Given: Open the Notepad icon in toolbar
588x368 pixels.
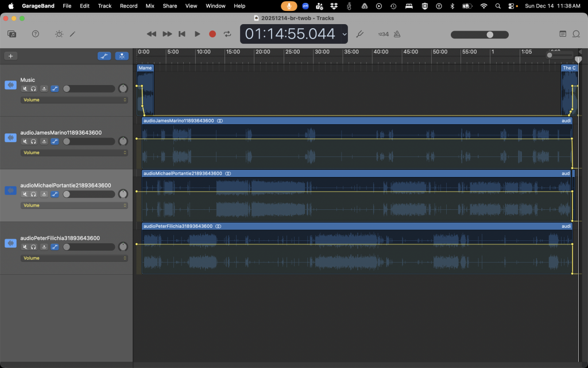Looking at the screenshot, I should point(562,34).
